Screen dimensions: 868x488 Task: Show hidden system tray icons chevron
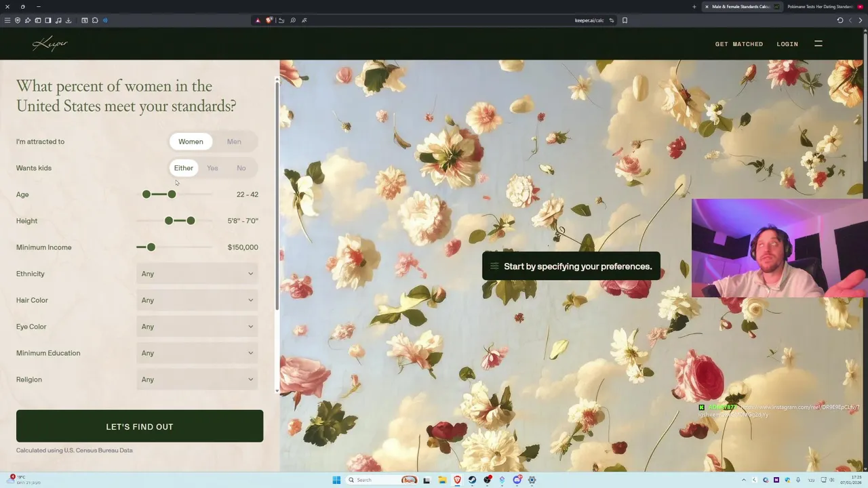pos(743,480)
